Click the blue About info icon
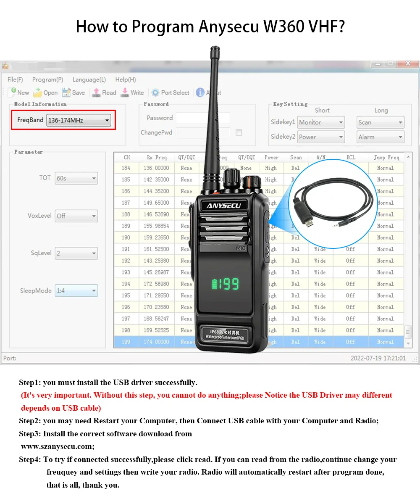420x504 pixels. coord(200,92)
